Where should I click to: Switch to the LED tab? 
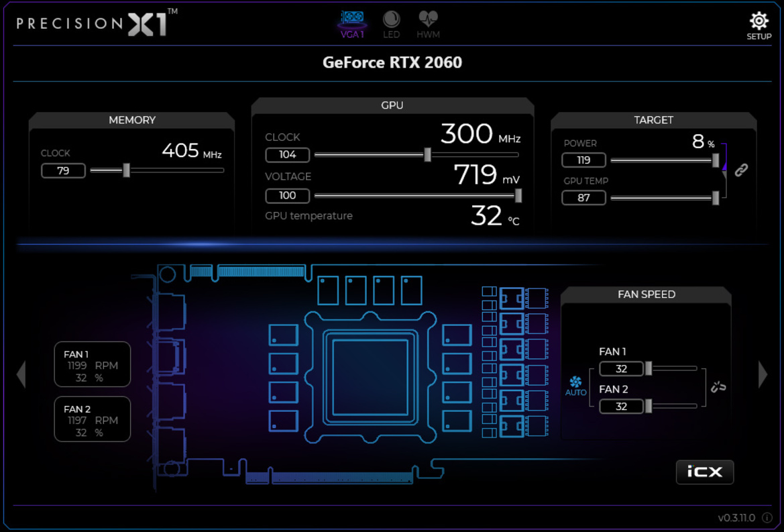point(391,25)
